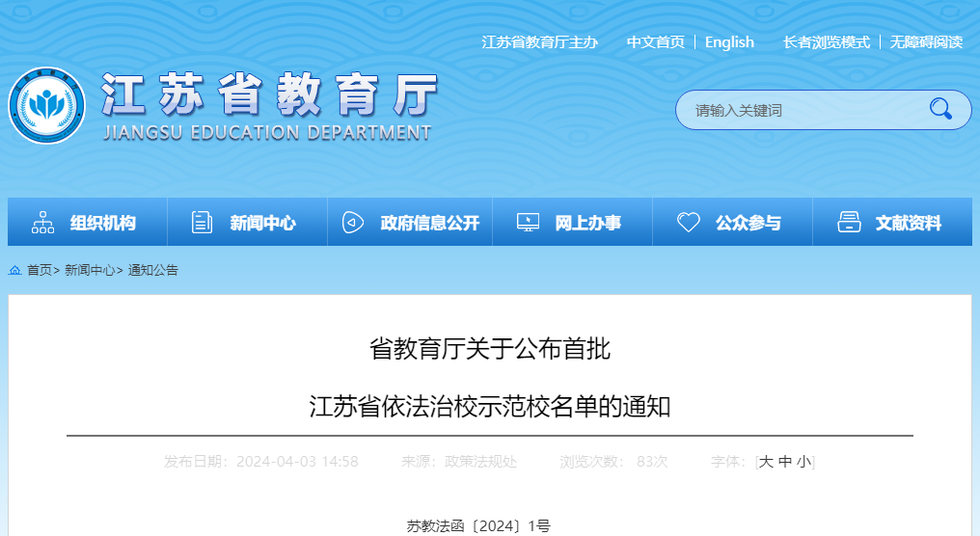Go to 中文首页
The width and height of the screenshot is (980, 536).
tap(655, 42)
